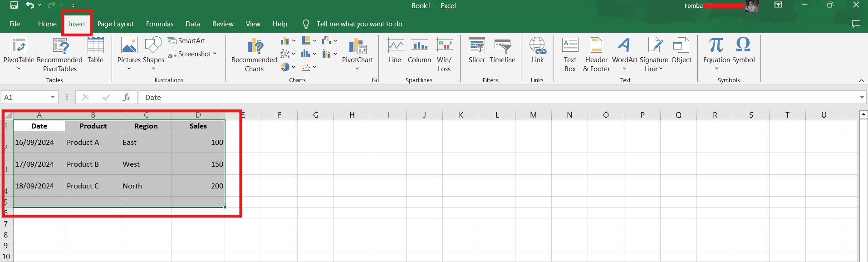868x262 pixels.
Task: Open Recommended Charts
Action: point(254,54)
